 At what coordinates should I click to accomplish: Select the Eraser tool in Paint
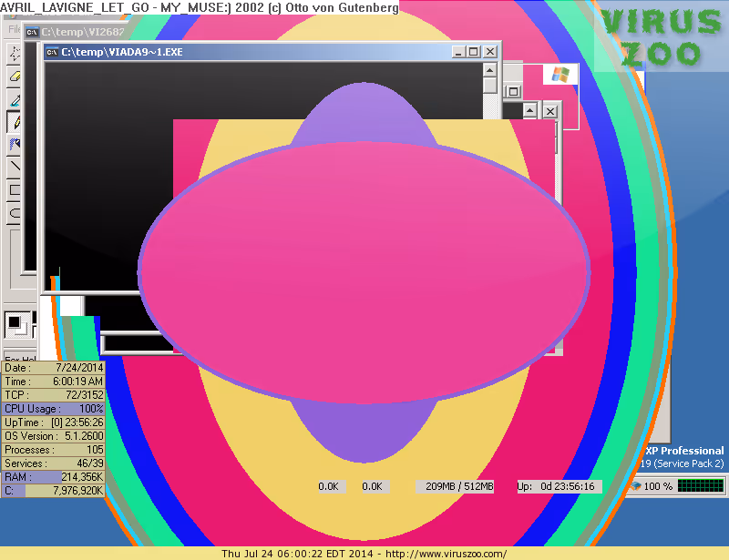15,76
